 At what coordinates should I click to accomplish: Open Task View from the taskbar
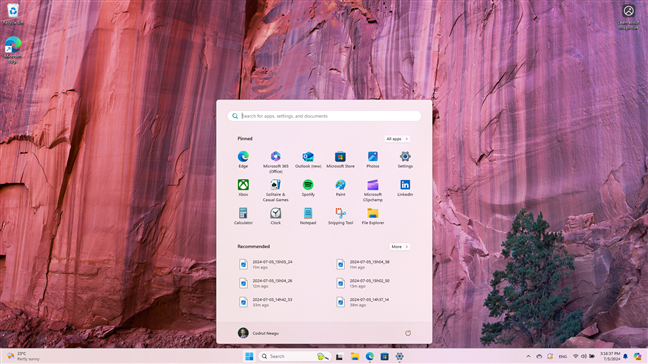(x=339, y=356)
